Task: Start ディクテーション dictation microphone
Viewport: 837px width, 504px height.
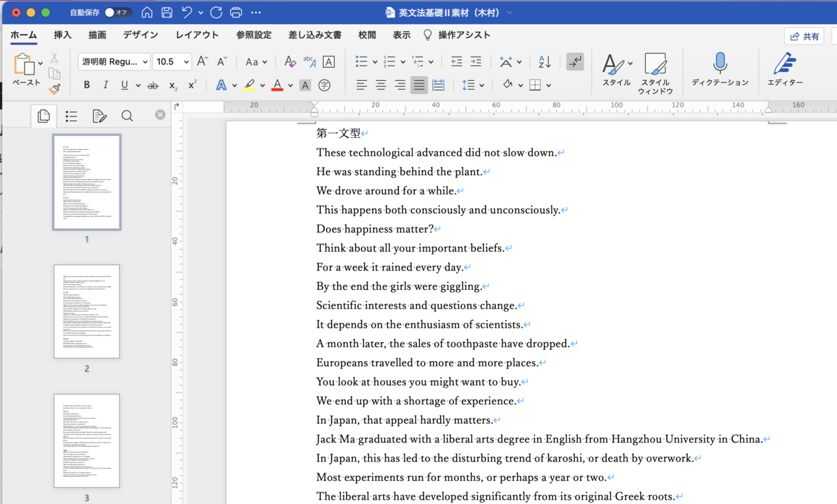Action: click(x=720, y=70)
